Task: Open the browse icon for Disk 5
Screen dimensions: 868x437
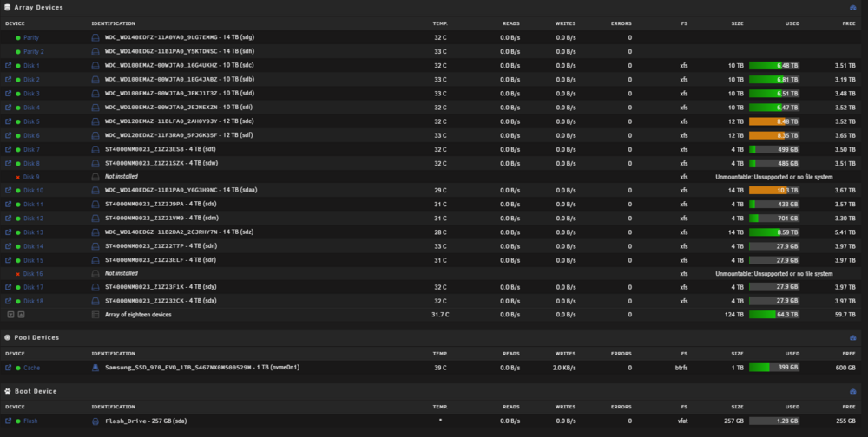Action: [9, 121]
